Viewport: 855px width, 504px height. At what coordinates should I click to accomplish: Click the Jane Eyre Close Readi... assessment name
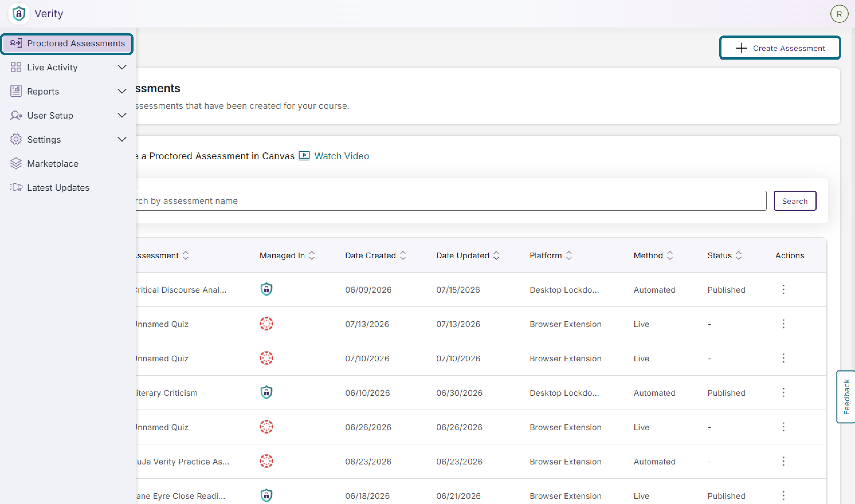[x=181, y=496]
